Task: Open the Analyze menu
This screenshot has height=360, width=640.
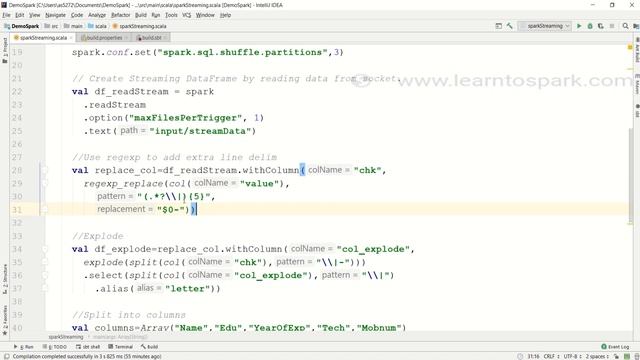Action: 97,15
